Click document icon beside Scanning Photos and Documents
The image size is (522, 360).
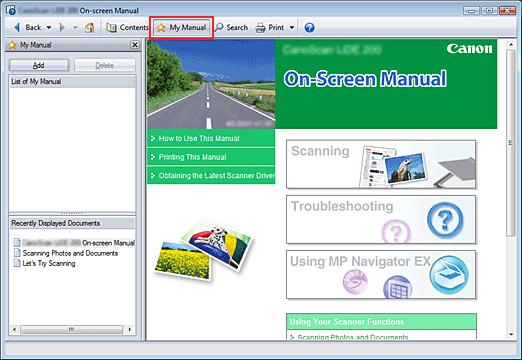(17, 253)
